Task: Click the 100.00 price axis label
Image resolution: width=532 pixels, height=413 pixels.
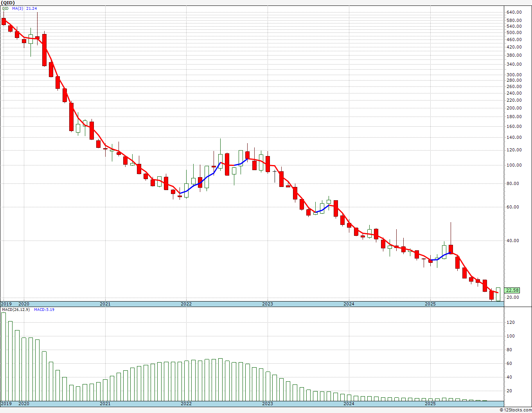Action: 514,165
